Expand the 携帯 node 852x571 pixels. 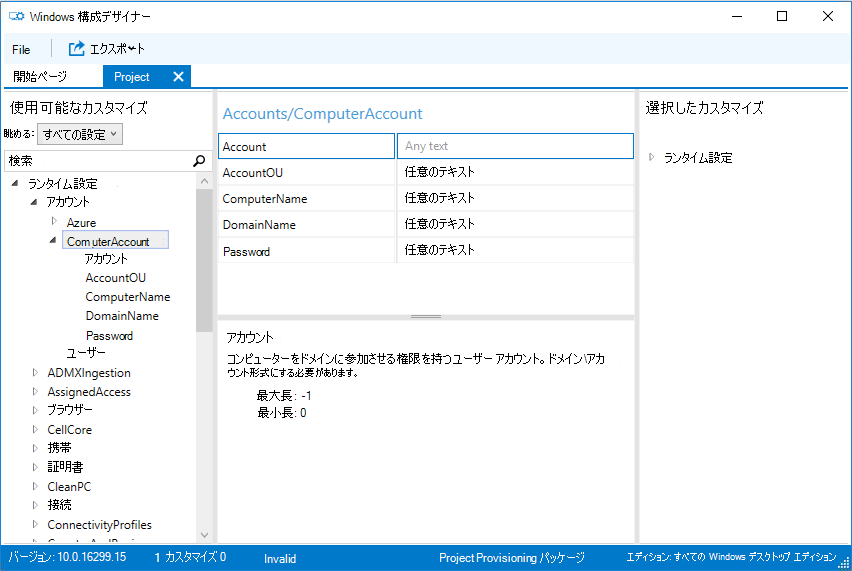coord(35,448)
